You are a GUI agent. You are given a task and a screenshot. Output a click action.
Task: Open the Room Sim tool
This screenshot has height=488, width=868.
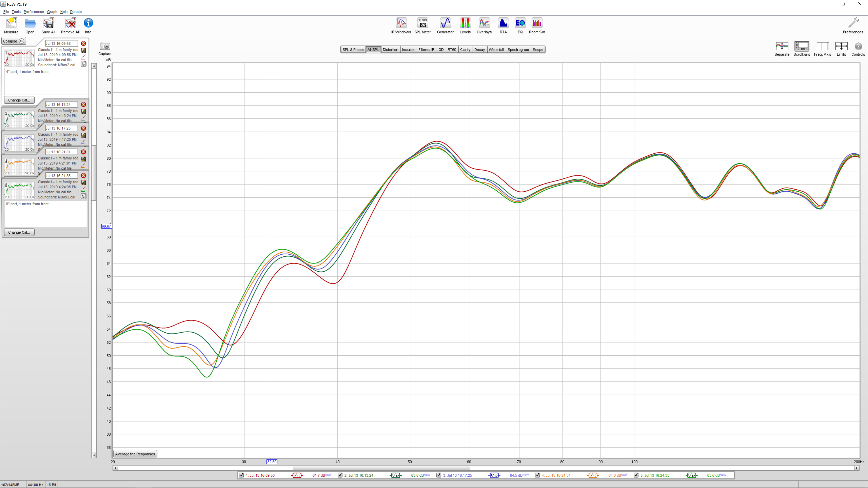(537, 26)
